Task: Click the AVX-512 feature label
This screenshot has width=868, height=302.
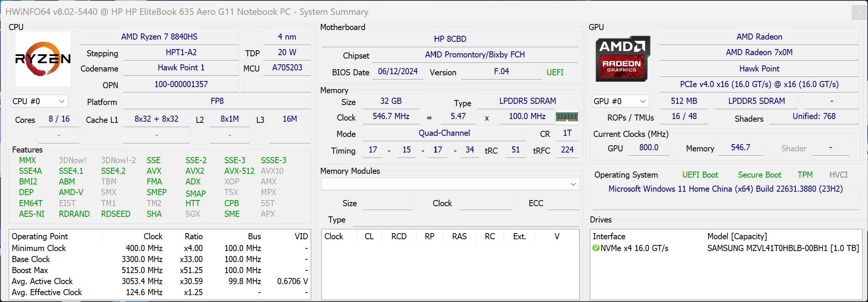Action: (239, 171)
